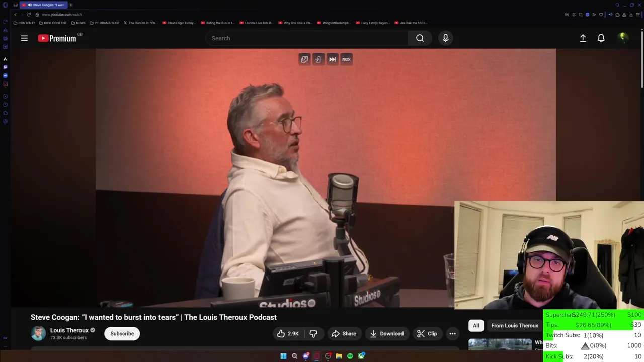Open Discord from the taskbar
644x362 pixels.
(305, 356)
